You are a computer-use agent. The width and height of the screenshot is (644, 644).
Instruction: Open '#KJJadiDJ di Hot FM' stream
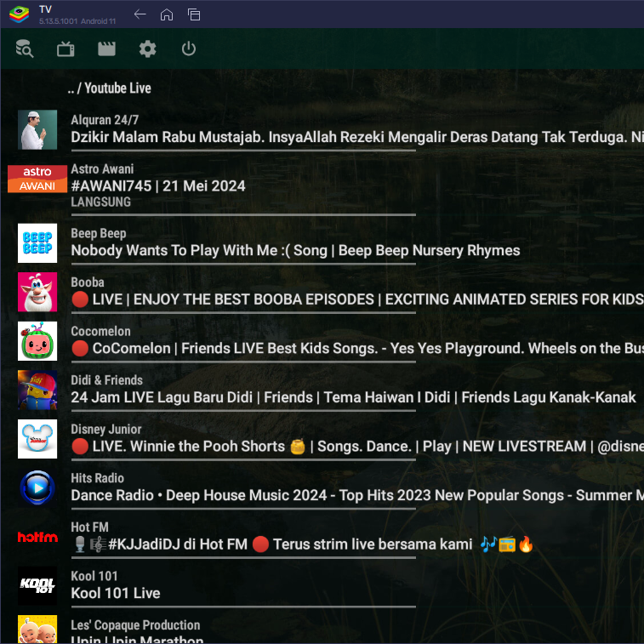point(303,544)
